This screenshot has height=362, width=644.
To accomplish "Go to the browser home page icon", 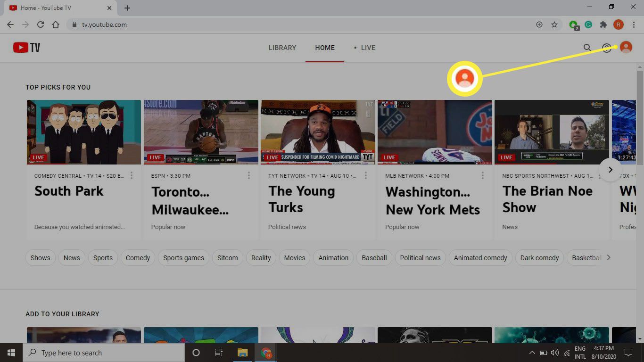I will pos(56,25).
